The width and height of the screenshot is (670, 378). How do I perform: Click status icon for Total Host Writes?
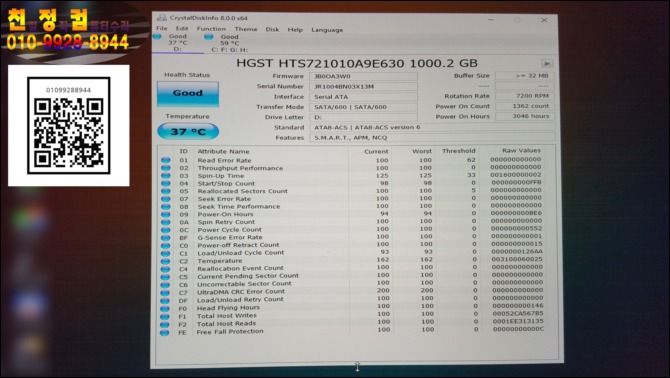click(x=165, y=316)
